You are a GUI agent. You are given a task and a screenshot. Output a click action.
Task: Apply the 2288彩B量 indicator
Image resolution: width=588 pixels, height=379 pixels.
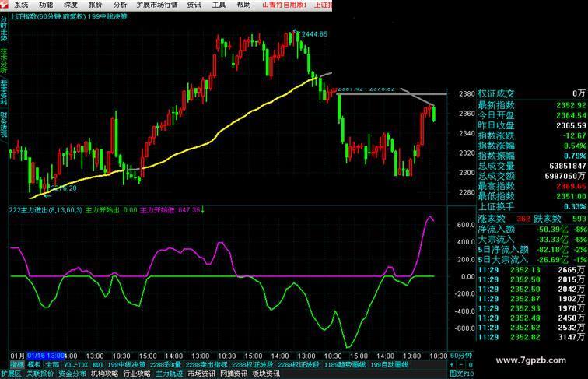pyautogui.click(x=166, y=365)
